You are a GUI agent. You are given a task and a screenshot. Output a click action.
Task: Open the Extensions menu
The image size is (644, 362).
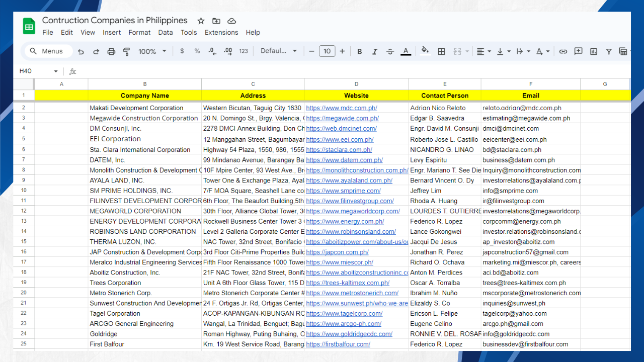(221, 32)
